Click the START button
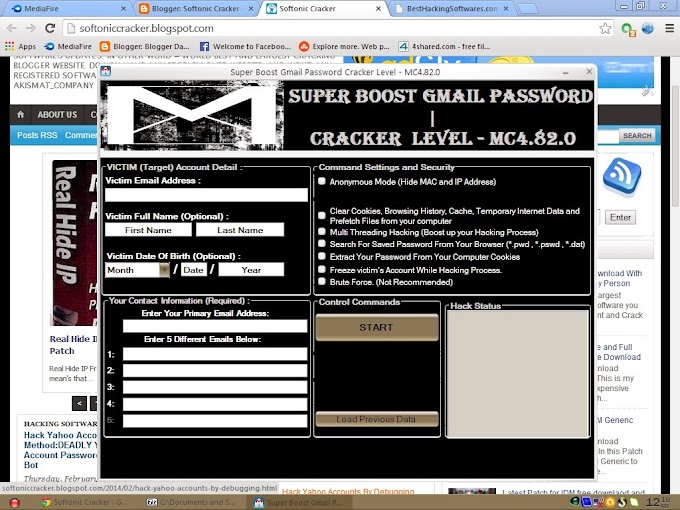 click(376, 327)
